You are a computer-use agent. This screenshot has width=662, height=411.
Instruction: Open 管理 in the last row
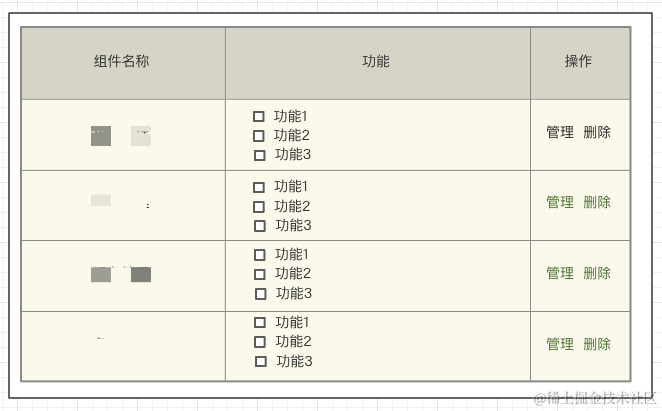(x=560, y=344)
